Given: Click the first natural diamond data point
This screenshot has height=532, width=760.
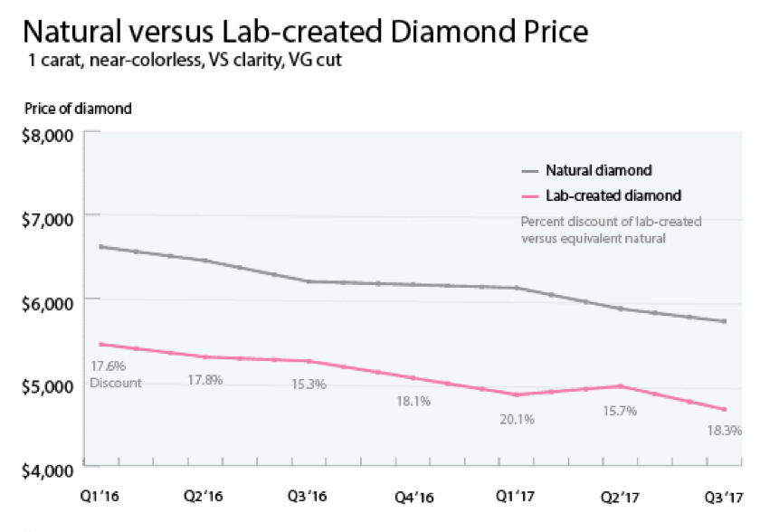Looking at the screenshot, I should 99,246.
